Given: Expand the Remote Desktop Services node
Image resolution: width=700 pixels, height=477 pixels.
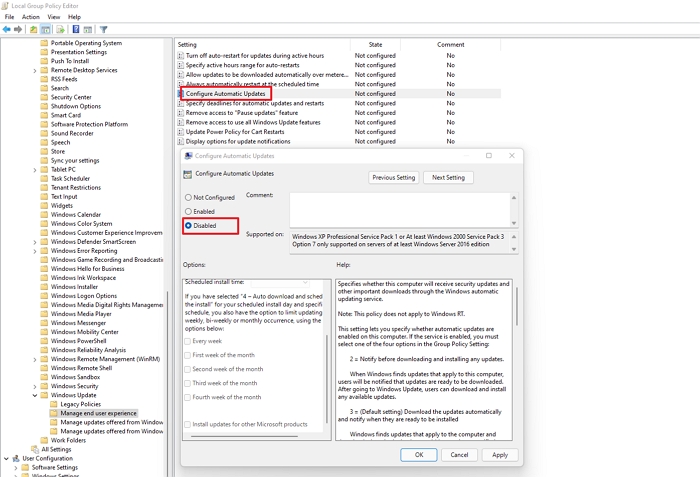Looking at the screenshot, I should coord(35,71).
